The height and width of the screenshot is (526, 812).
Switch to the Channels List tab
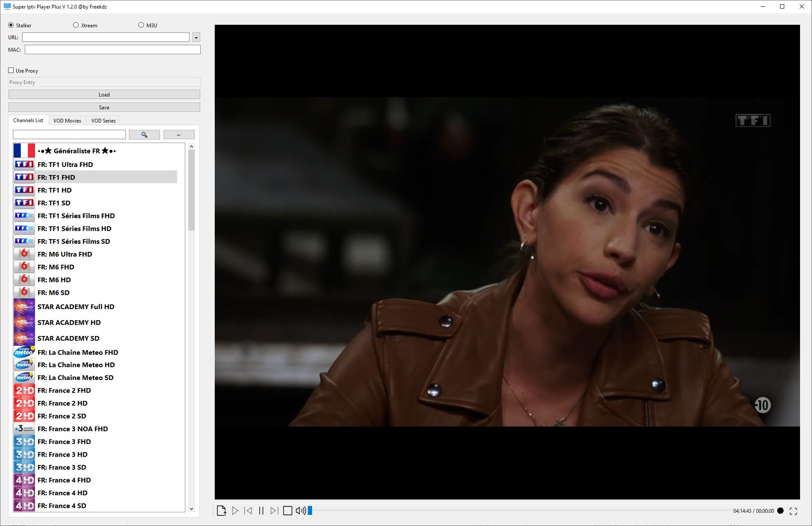tap(28, 120)
